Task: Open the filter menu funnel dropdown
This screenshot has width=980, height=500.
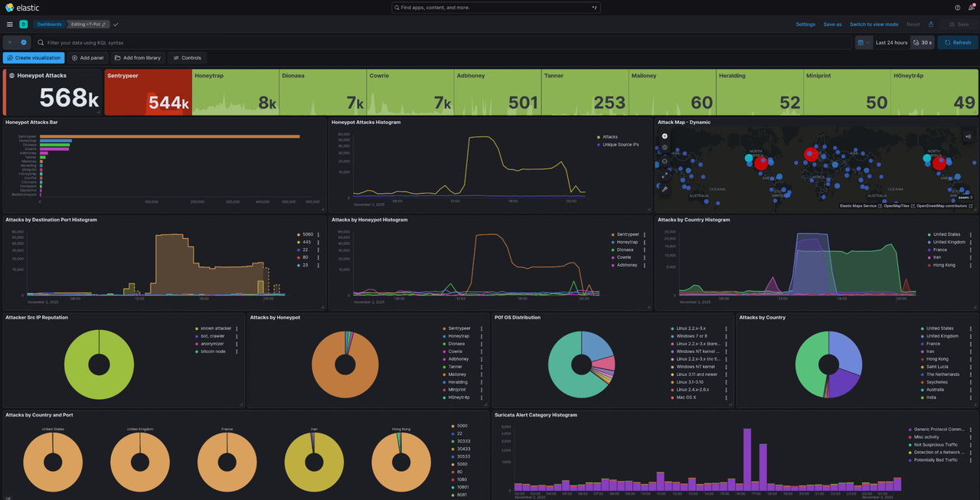Action: 10,43
